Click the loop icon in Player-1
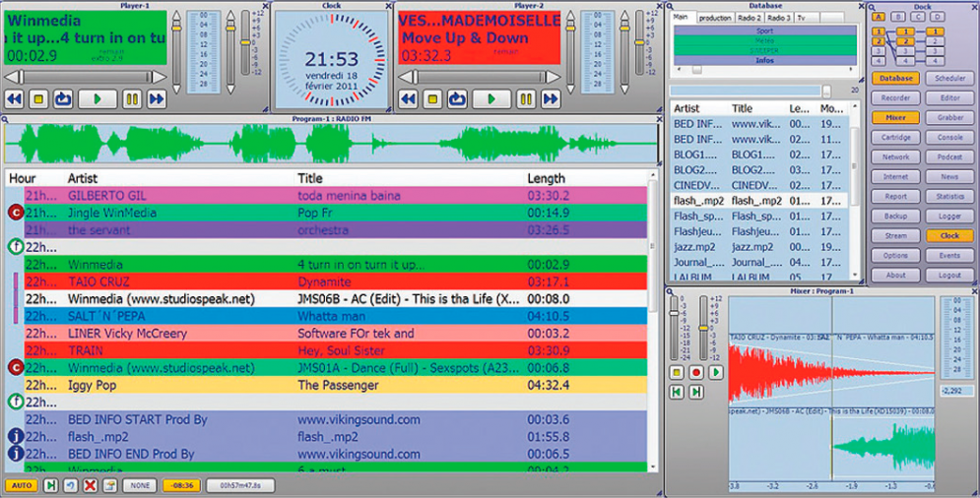The width and height of the screenshot is (980, 498). (62, 98)
